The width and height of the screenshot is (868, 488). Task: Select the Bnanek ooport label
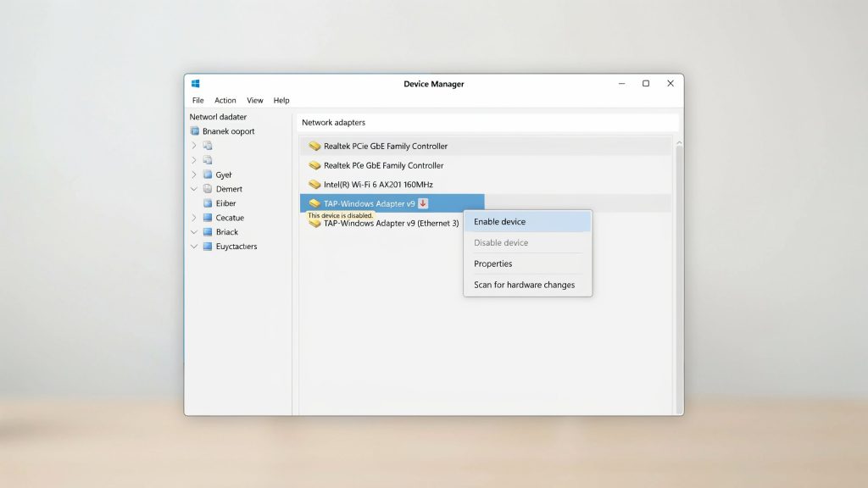coord(229,131)
